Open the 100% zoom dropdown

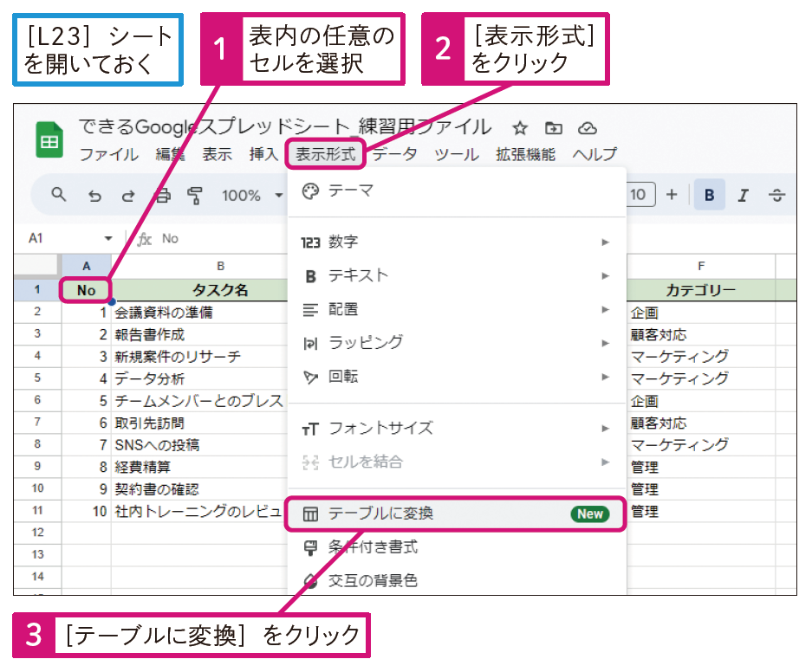(x=250, y=196)
